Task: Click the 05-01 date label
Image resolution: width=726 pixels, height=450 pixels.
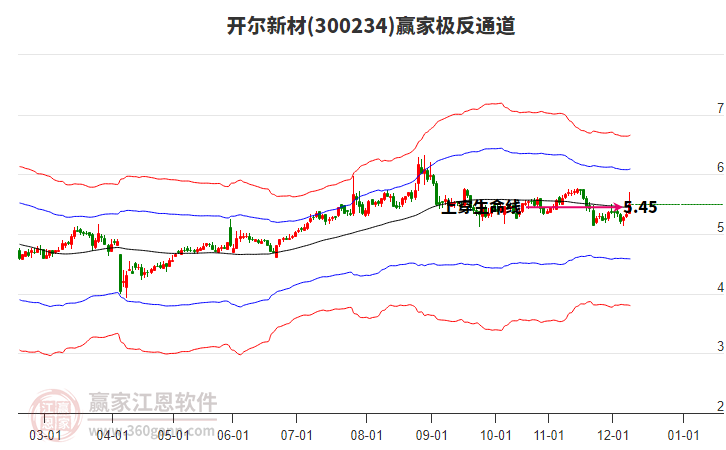Action: [173, 436]
